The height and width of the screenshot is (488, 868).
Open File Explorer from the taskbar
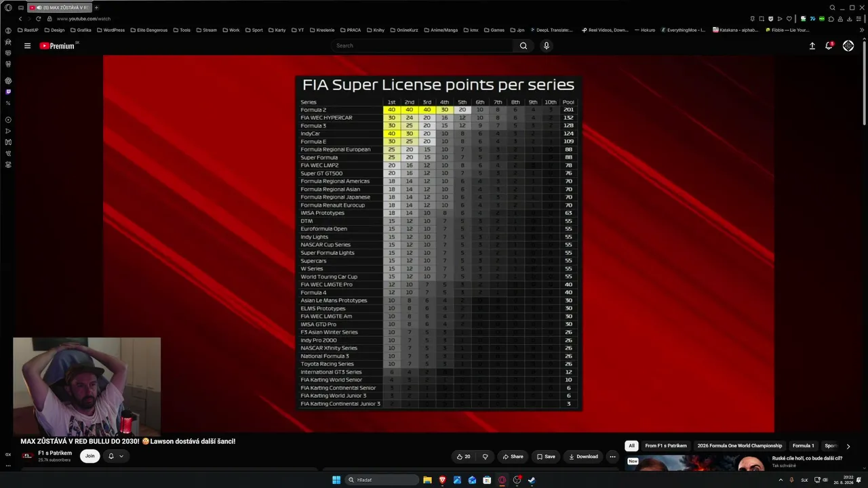[427, 480]
